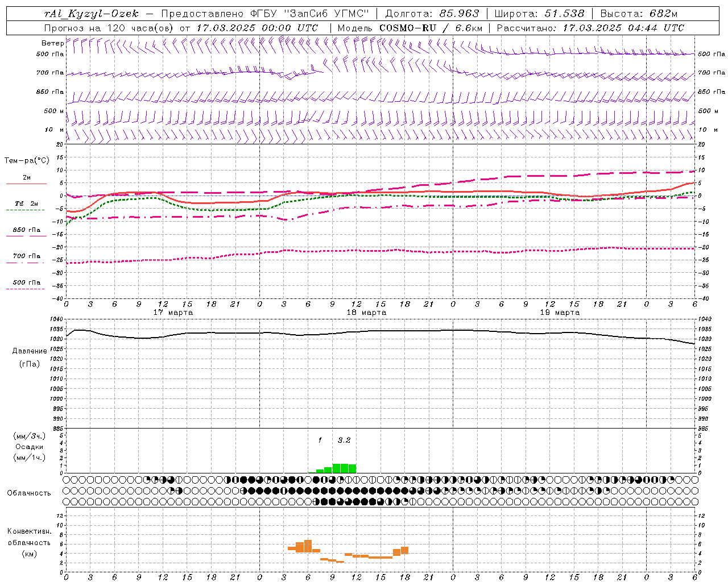Click the 17 марта date label
Screen dimensions: 728x582
pyautogui.click(x=173, y=313)
